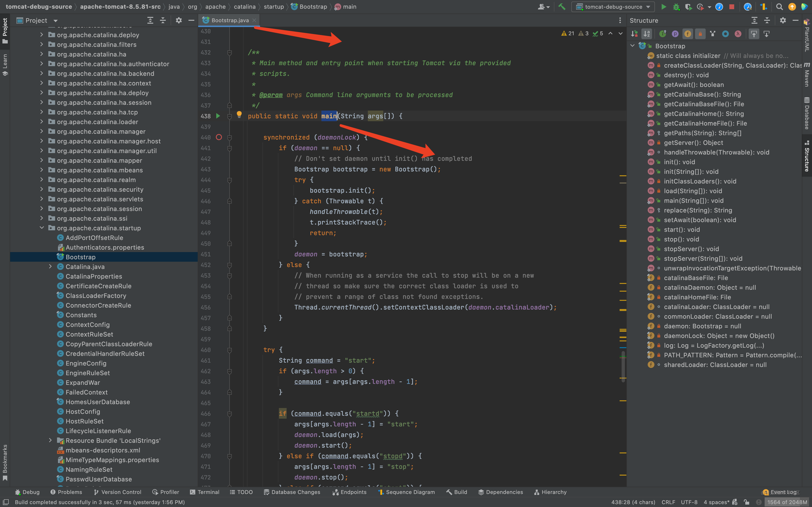Click the memory indicator 1564 of 2048M
The width and height of the screenshot is (812, 507).
coord(787,502)
